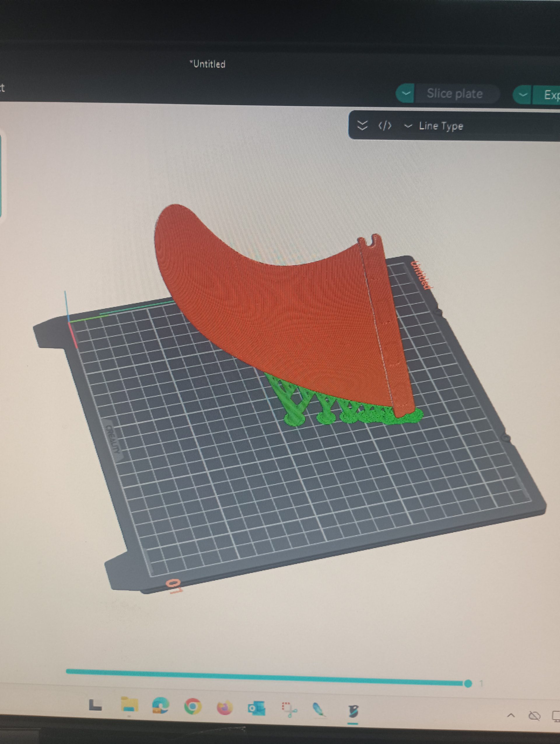Screen dimensions: 560x744
Task: Open Firefox from the taskbar
Action: click(225, 708)
